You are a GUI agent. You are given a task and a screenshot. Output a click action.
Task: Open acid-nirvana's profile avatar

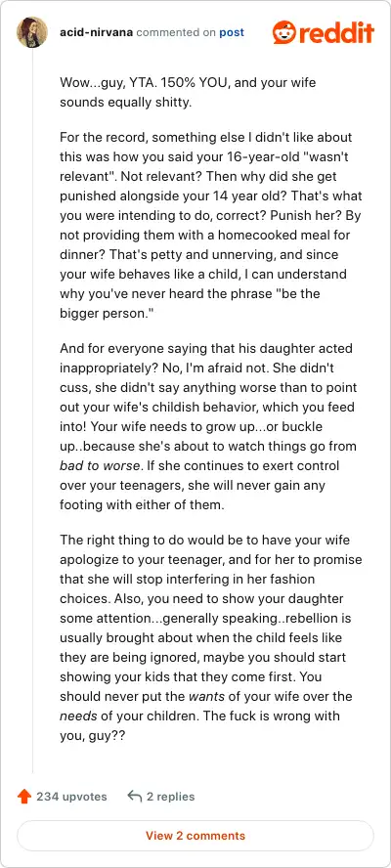(32, 32)
